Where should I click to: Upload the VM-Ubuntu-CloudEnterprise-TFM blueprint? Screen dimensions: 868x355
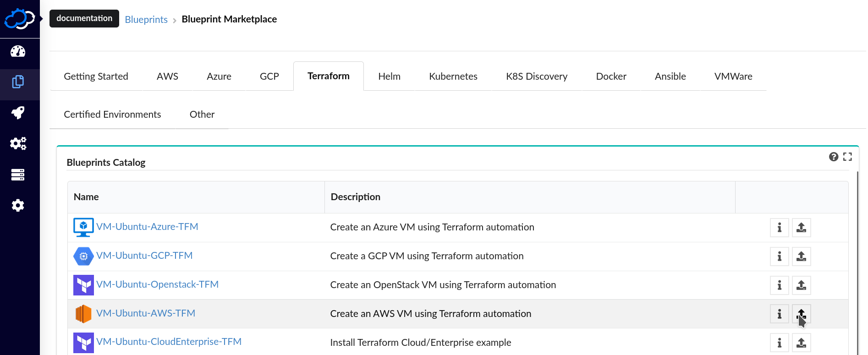pyautogui.click(x=801, y=343)
